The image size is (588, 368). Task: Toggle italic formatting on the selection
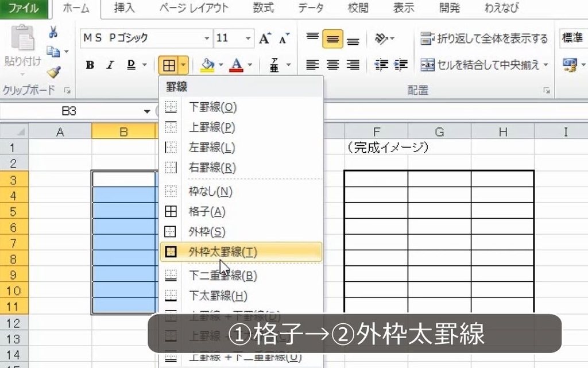coord(110,65)
